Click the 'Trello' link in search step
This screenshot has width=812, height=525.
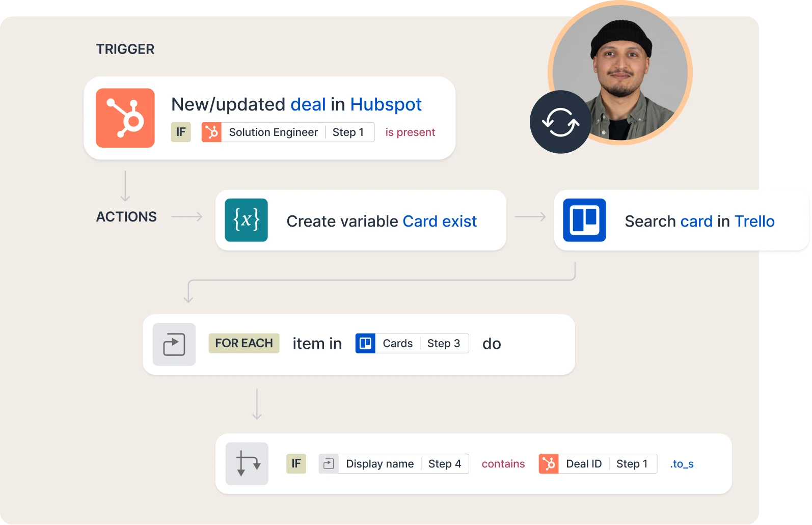[x=754, y=221]
